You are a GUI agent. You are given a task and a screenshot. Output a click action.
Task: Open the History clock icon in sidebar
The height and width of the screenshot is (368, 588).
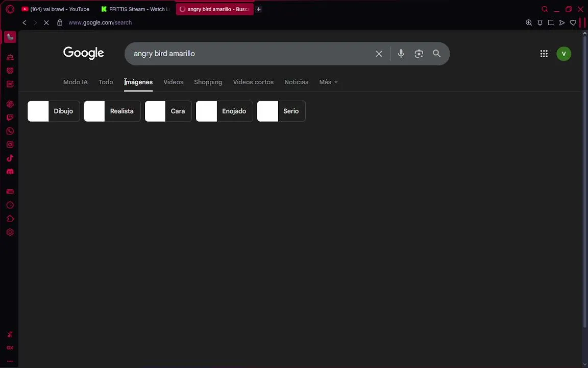point(10,205)
